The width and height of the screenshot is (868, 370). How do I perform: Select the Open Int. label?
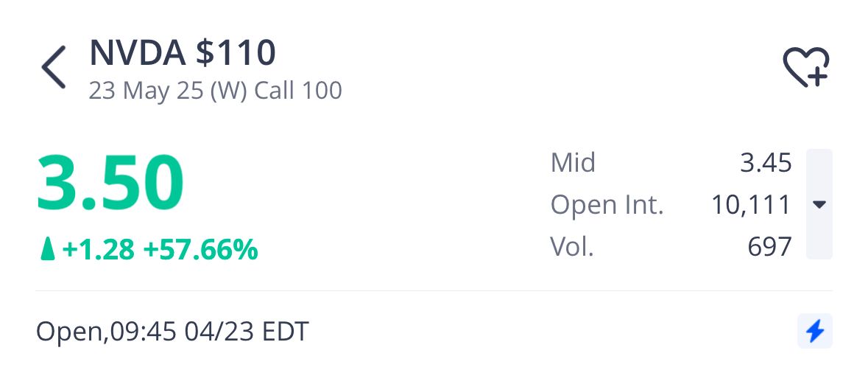[607, 205]
